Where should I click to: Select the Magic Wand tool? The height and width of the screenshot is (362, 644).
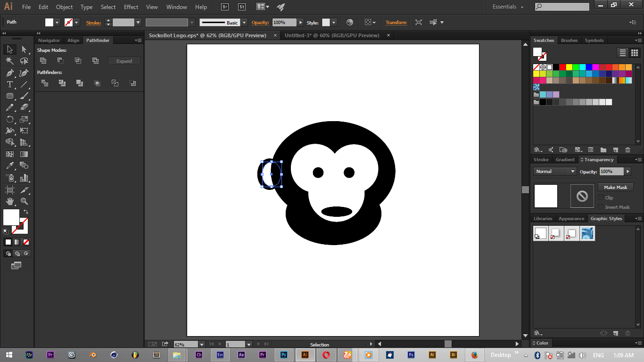click(9, 61)
